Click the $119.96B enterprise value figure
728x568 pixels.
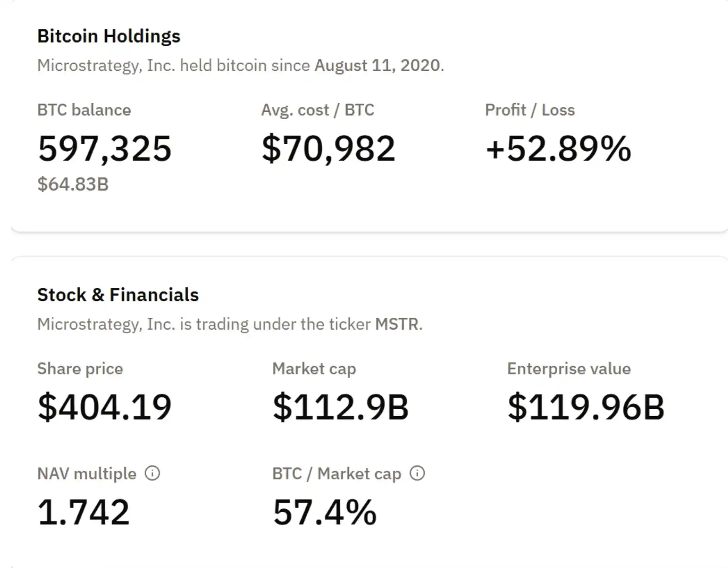[x=586, y=407]
